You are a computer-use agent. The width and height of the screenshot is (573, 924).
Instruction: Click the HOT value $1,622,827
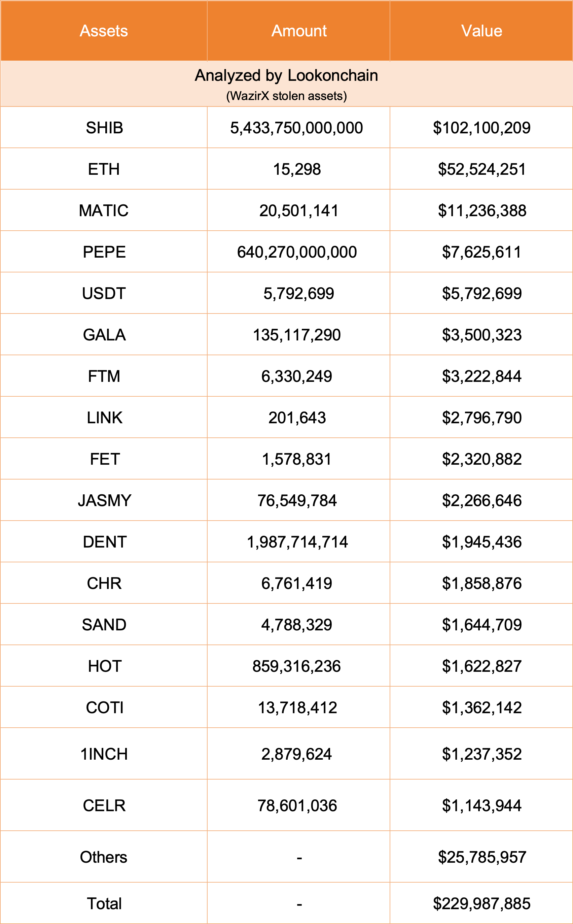click(x=482, y=666)
